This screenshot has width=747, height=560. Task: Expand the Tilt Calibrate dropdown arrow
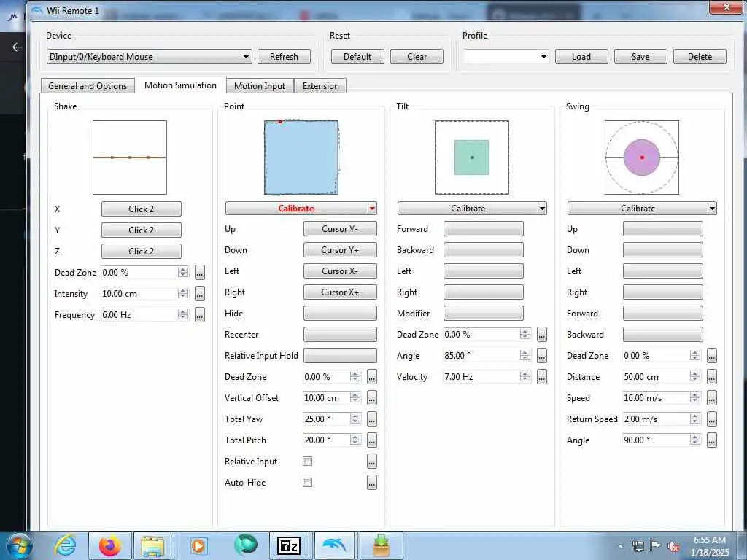542,208
